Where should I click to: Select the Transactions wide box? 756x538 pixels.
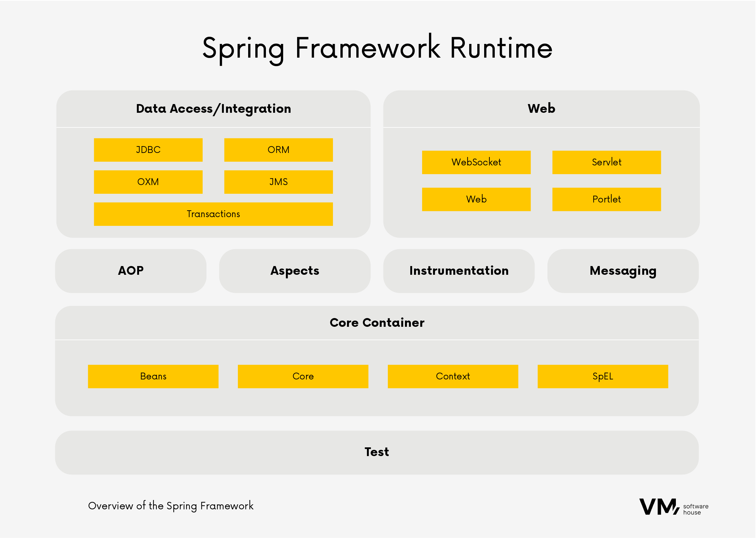click(213, 214)
